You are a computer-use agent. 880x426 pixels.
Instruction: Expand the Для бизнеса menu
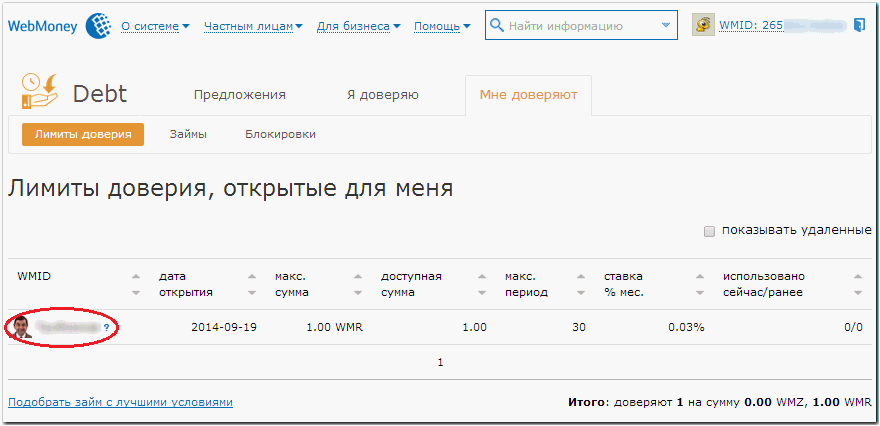click(x=358, y=26)
